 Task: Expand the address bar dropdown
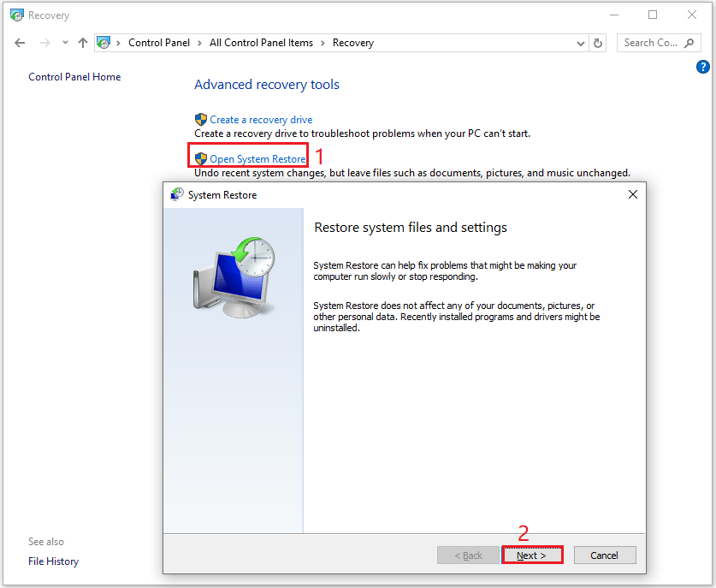coord(580,42)
